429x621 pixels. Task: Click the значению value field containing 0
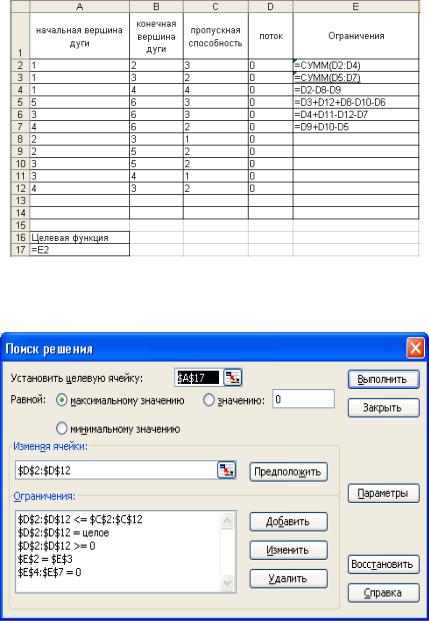pos(303,399)
